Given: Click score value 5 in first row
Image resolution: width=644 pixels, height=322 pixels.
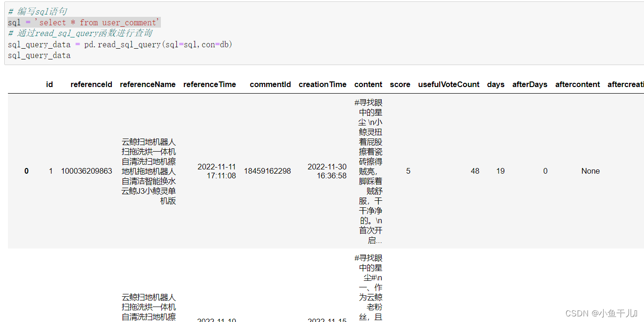Looking at the screenshot, I should pos(408,171).
